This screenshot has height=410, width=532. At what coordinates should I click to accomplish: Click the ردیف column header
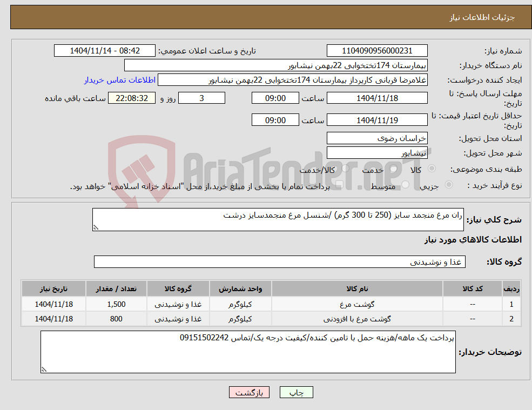click(x=511, y=288)
